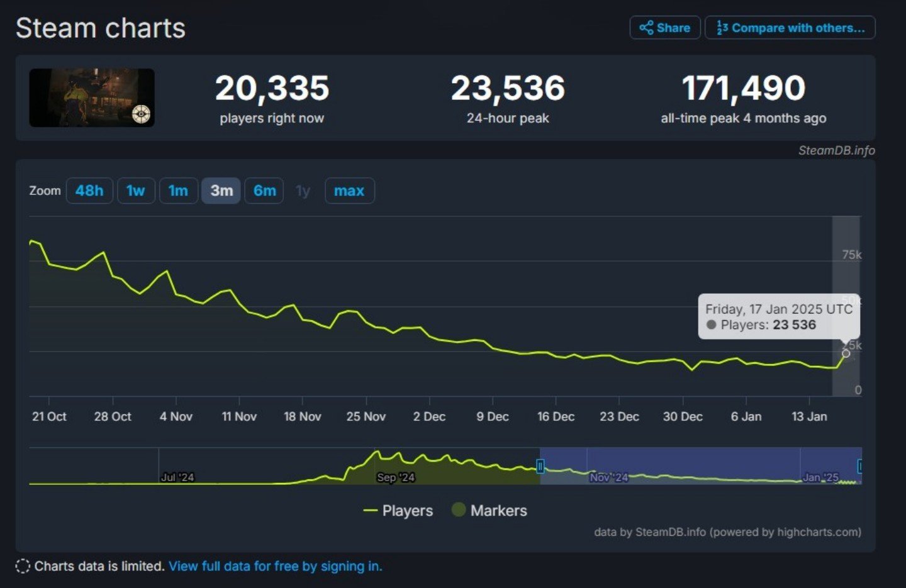Screen dimensions: 906x588
Task: Click the 16 Dec axis label
Action: [556, 416]
